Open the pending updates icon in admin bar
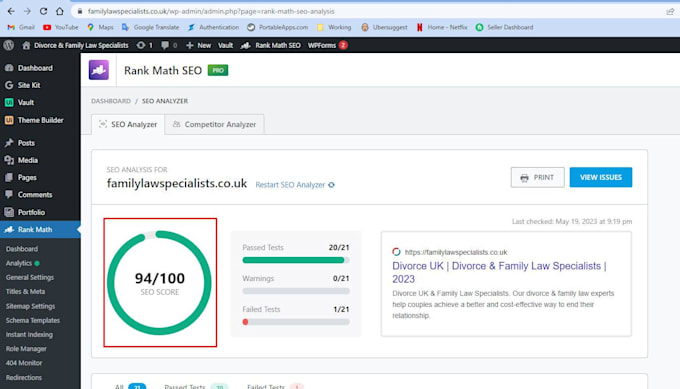Viewport: 680px width, 389px height. pos(144,45)
